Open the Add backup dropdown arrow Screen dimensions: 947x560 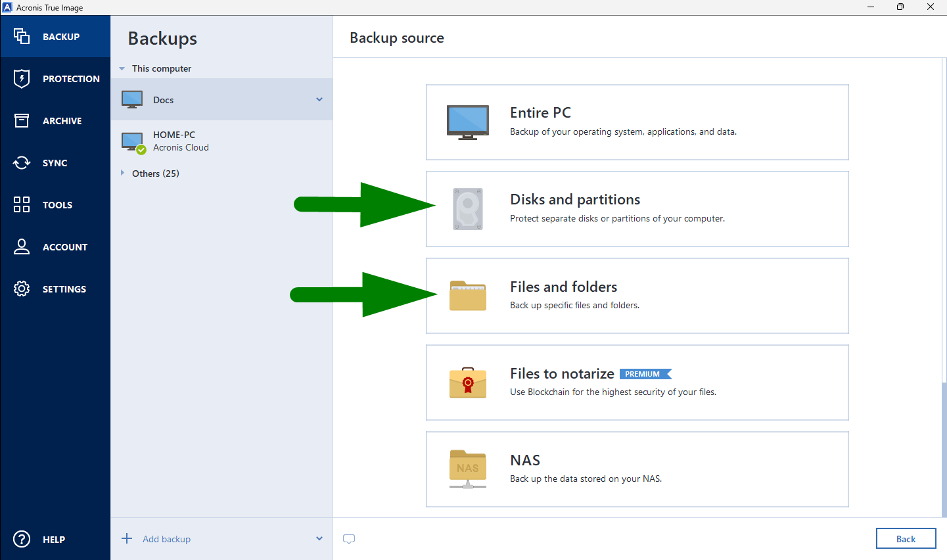[319, 538]
